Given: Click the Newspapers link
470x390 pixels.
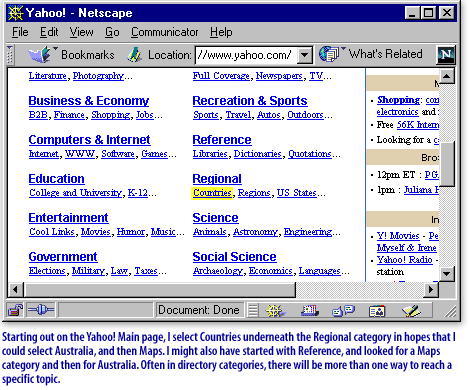Looking at the screenshot, I should (x=279, y=76).
